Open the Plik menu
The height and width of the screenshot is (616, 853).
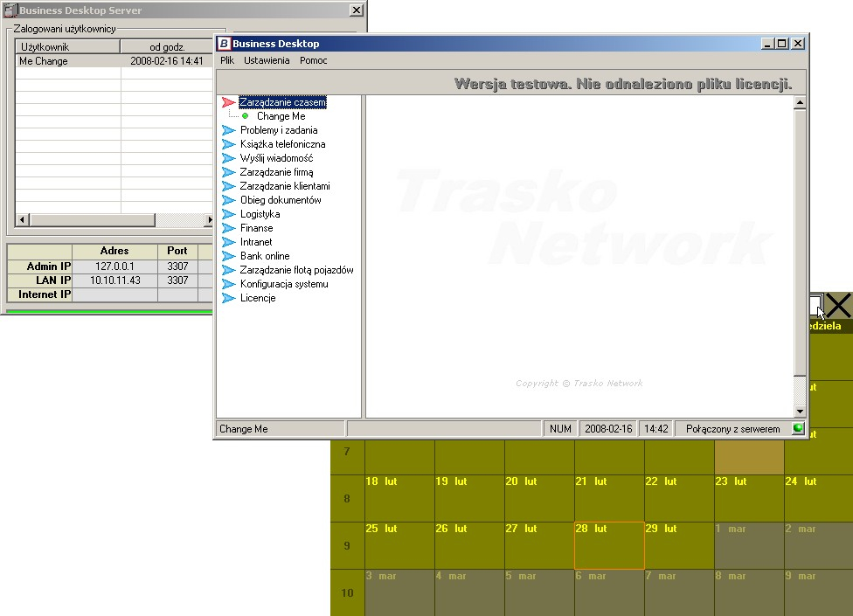coord(227,60)
